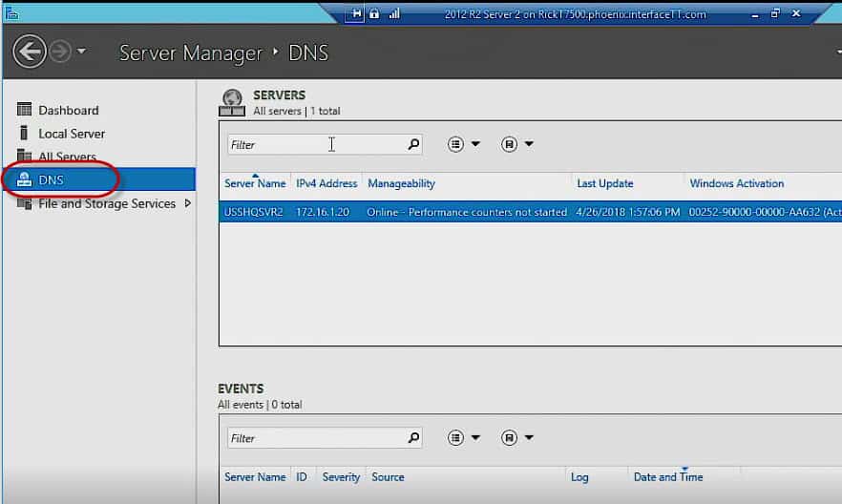Sort servers by Manageability column
The width and height of the screenshot is (842, 504).
pyautogui.click(x=401, y=183)
